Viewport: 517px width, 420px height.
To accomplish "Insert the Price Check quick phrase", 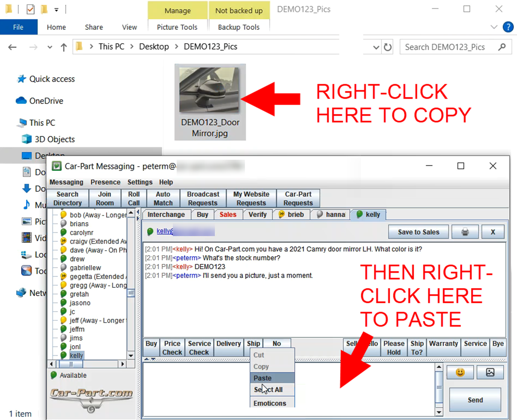I will click(172, 347).
